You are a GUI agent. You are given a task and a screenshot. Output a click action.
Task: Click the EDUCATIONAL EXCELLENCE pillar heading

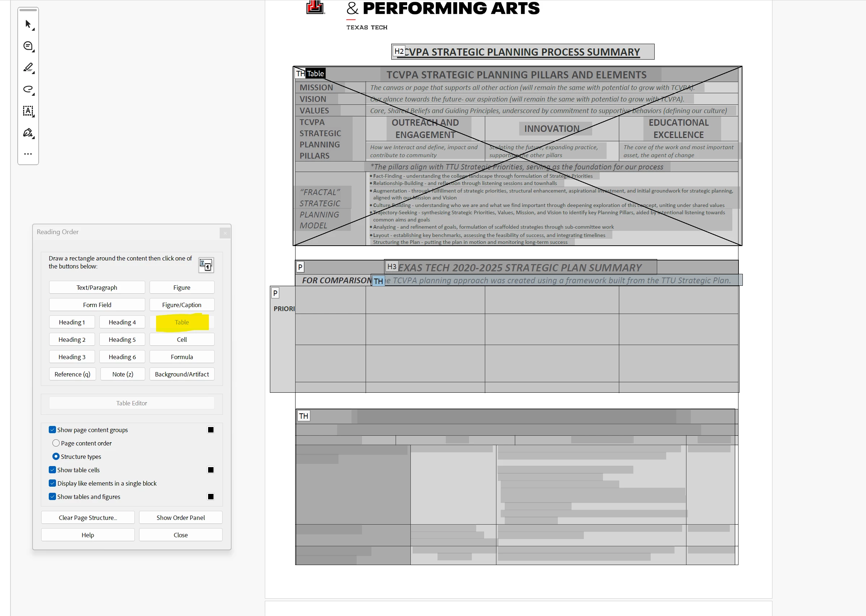tap(678, 129)
